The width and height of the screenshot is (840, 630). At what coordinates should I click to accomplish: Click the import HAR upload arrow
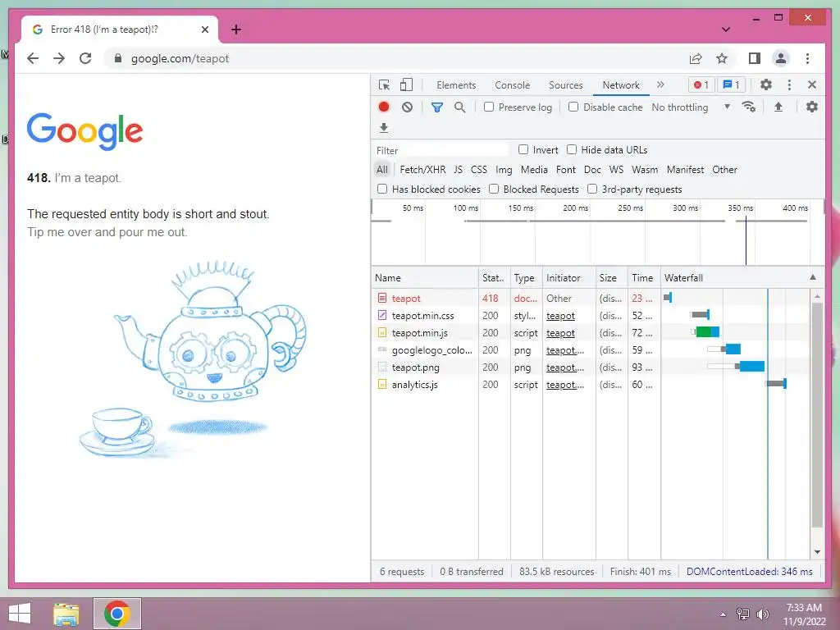[778, 107]
